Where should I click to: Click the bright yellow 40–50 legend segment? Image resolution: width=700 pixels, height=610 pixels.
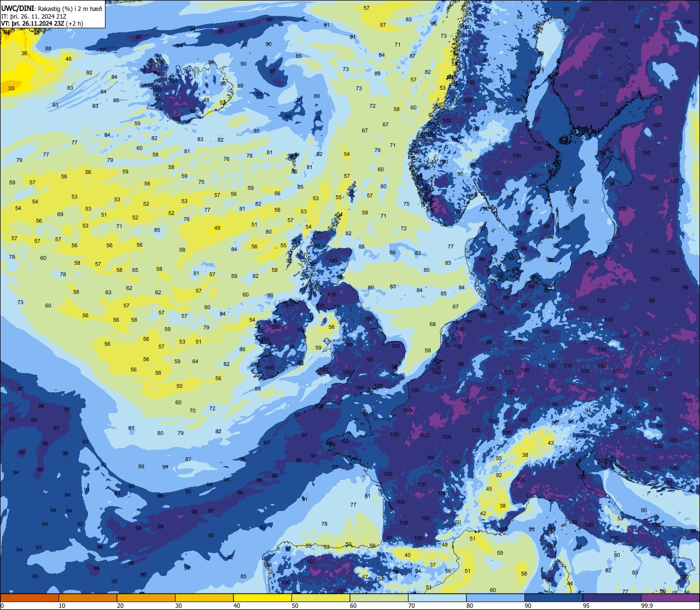[x=262, y=597]
